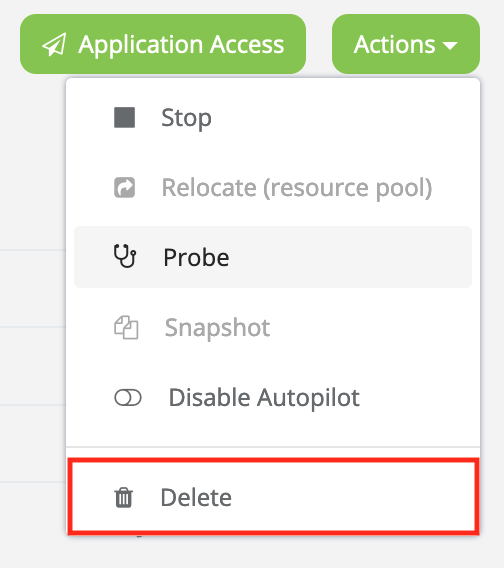Click the Actions label text

[395, 45]
